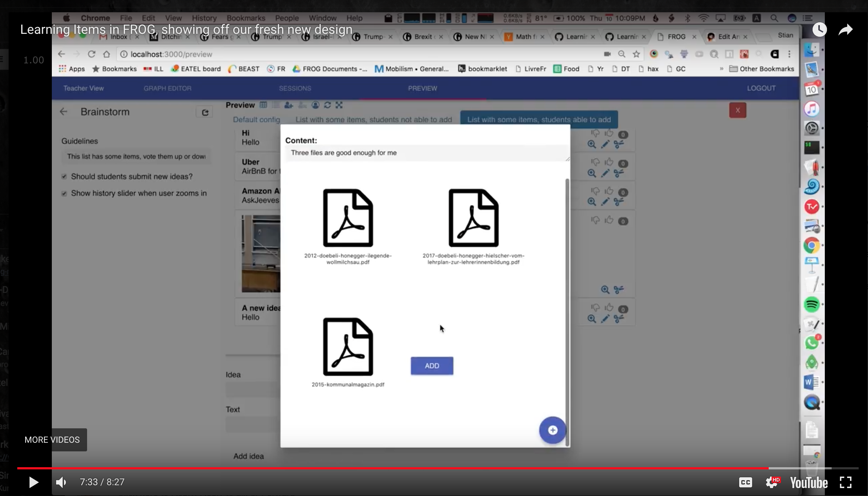
Task: Toggle 'Show history slider' checkbox
Action: tap(64, 193)
